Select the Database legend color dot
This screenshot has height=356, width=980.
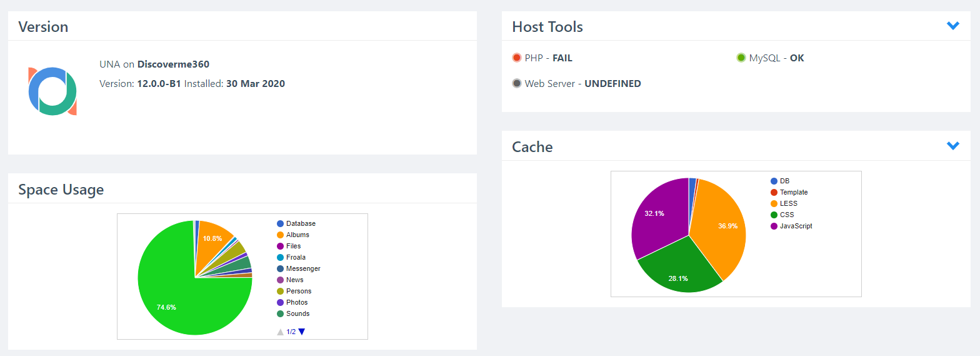click(x=281, y=223)
